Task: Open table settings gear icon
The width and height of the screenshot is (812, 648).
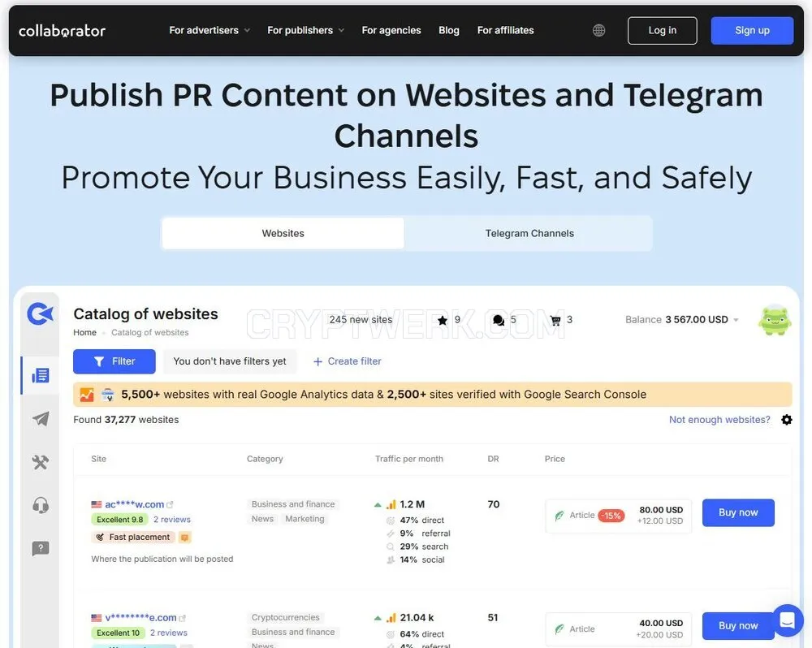Action: [787, 420]
